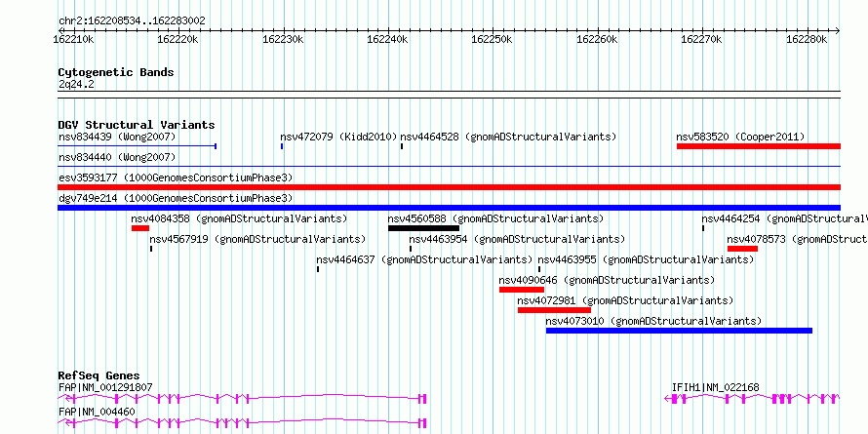Click the red nsv4078573 variant bar
Image resolution: width=868 pixels, height=434 pixels.
[x=742, y=249]
